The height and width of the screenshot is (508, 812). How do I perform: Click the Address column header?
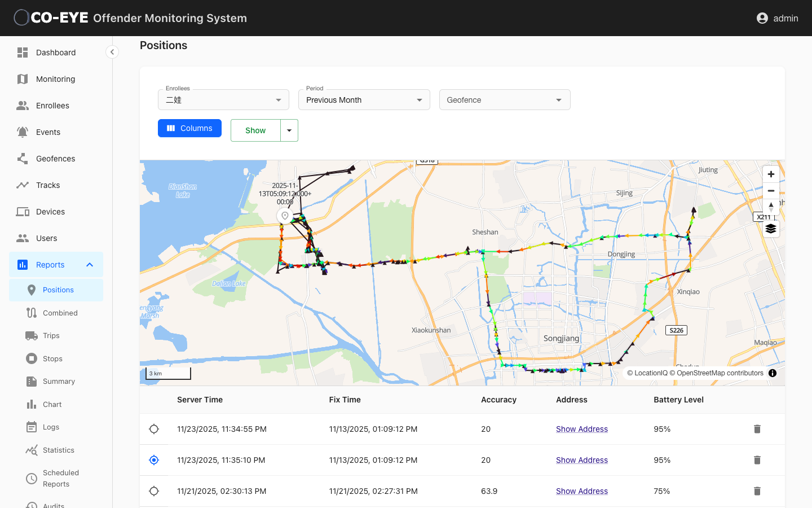pos(572,400)
